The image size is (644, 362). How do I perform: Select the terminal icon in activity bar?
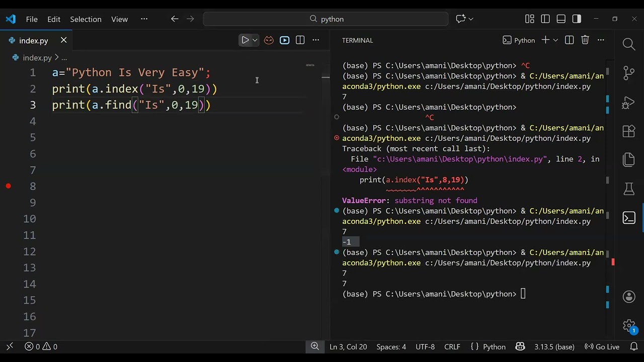pyautogui.click(x=629, y=218)
